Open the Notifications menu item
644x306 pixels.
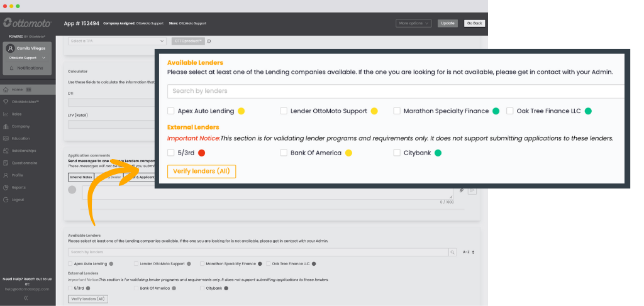[x=30, y=68]
